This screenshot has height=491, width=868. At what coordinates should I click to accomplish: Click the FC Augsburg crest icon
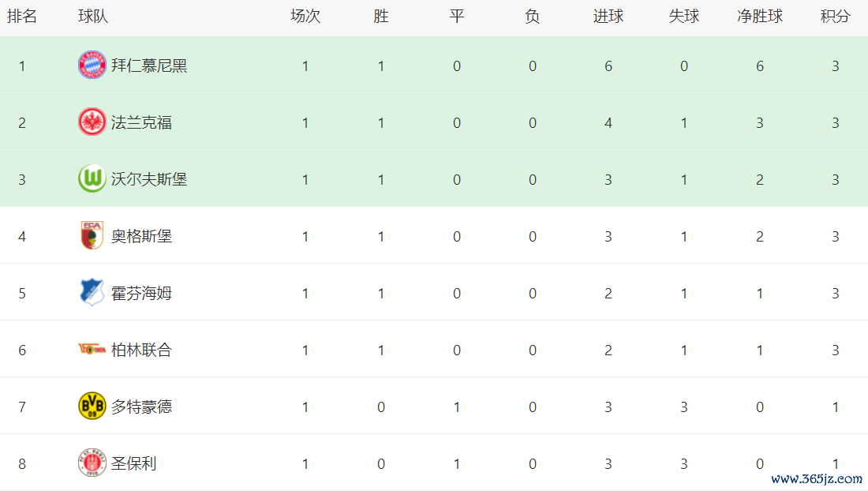[x=92, y=236]
